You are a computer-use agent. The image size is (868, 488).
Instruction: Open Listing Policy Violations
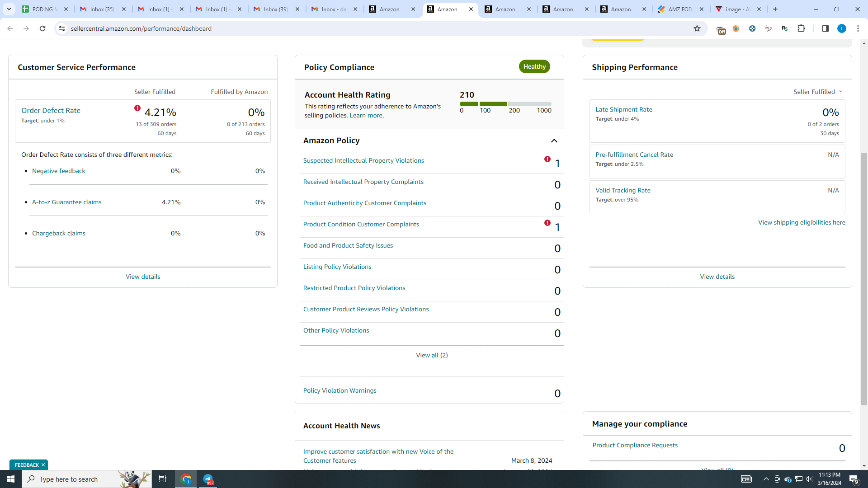pyautogui.click(x=337, y=267)
